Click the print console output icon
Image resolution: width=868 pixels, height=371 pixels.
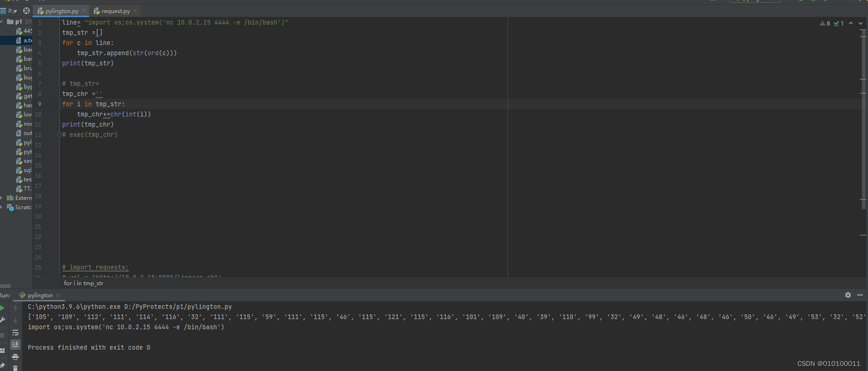pos(15,357)
